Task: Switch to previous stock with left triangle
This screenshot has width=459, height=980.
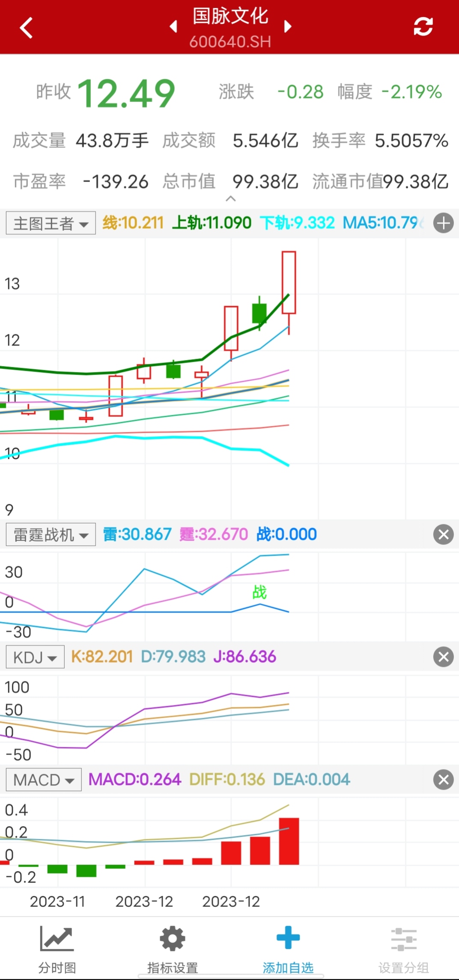Action: click(173, 27)
